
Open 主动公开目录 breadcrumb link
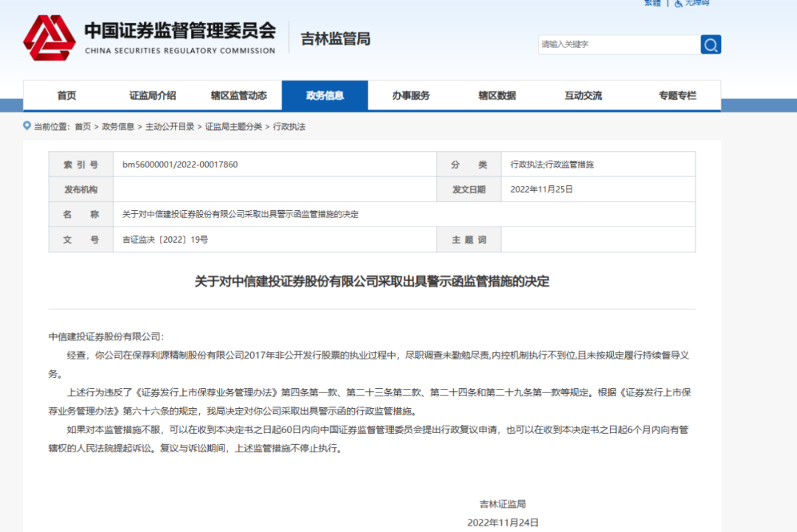tap(170, 127)
